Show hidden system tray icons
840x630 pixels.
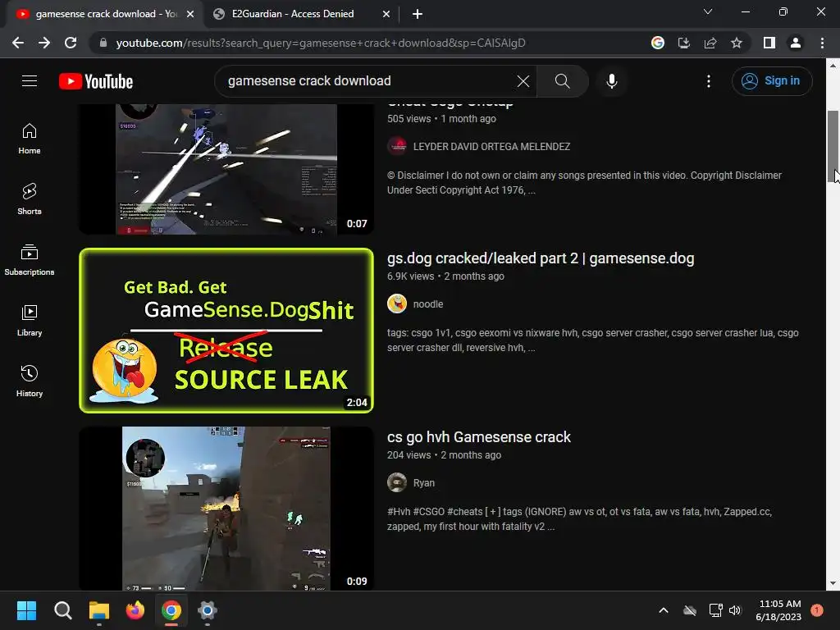(663, 610)
